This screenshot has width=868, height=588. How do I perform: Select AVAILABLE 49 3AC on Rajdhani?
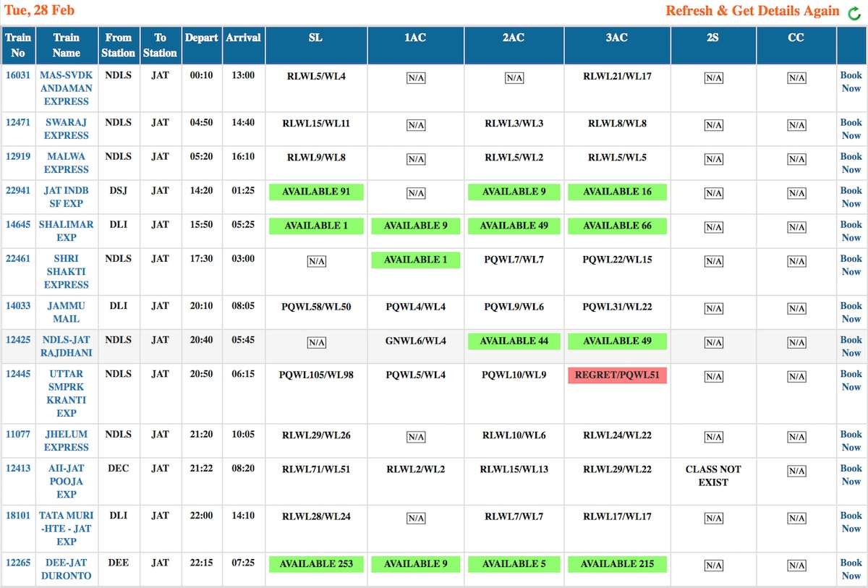pos(617,341)
